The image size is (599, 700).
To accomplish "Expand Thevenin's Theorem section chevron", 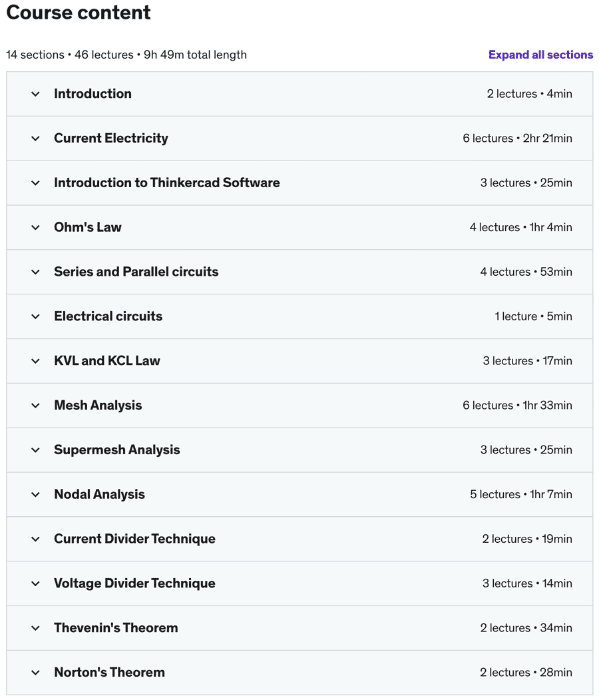I will pos(36,628).
